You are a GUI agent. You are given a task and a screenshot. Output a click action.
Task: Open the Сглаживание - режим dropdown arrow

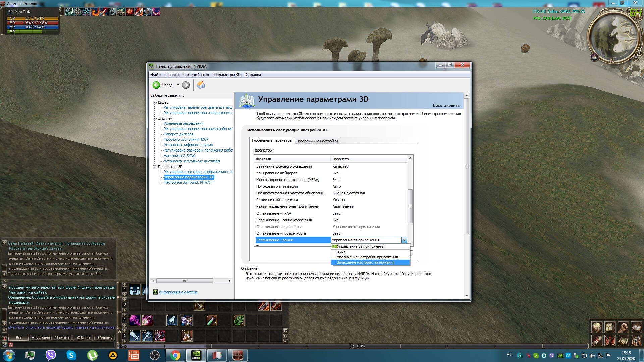click(404, 240)
